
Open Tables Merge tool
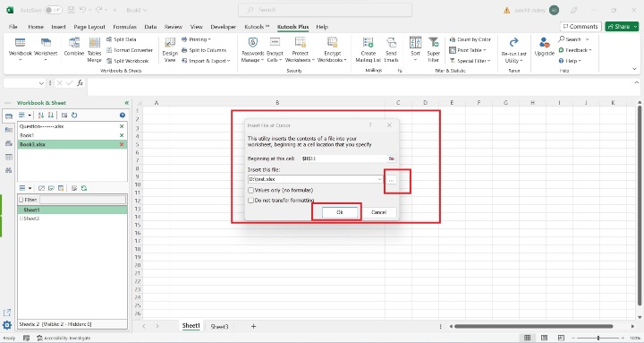95,49
